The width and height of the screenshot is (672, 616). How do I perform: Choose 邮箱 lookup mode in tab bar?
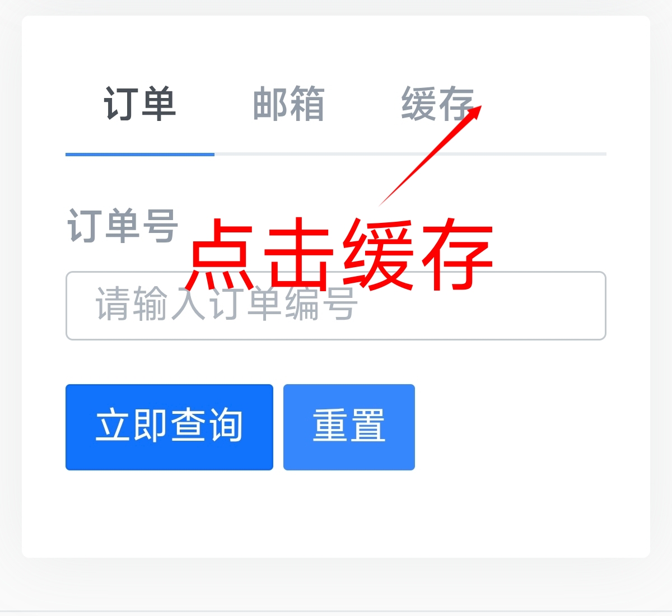289,104
